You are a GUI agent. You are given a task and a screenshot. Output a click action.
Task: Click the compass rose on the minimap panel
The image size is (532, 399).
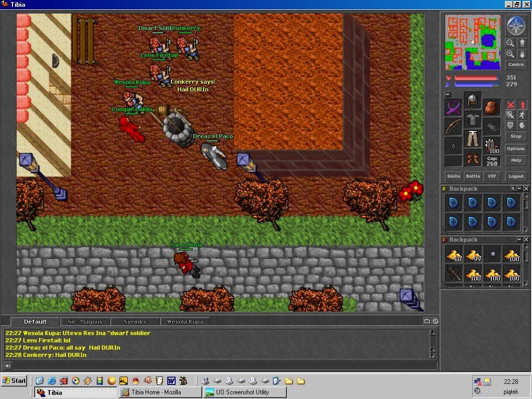(x=516, y=25)
